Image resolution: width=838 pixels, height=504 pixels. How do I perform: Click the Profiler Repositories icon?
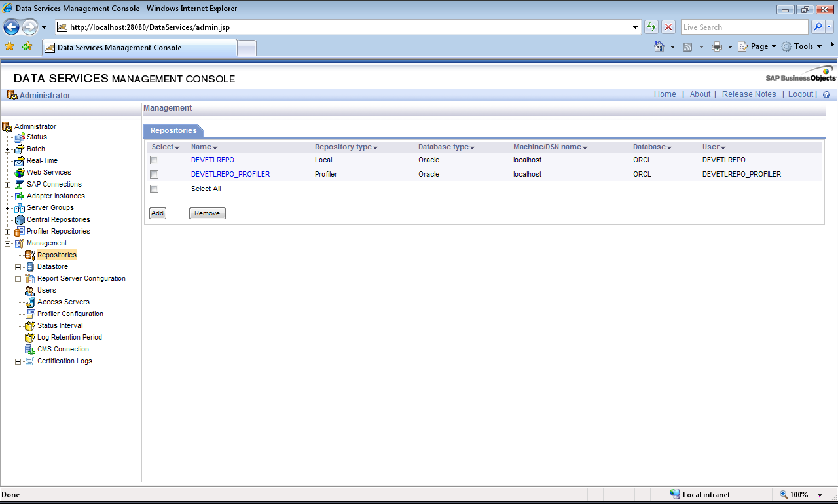(x=20, y=232)
